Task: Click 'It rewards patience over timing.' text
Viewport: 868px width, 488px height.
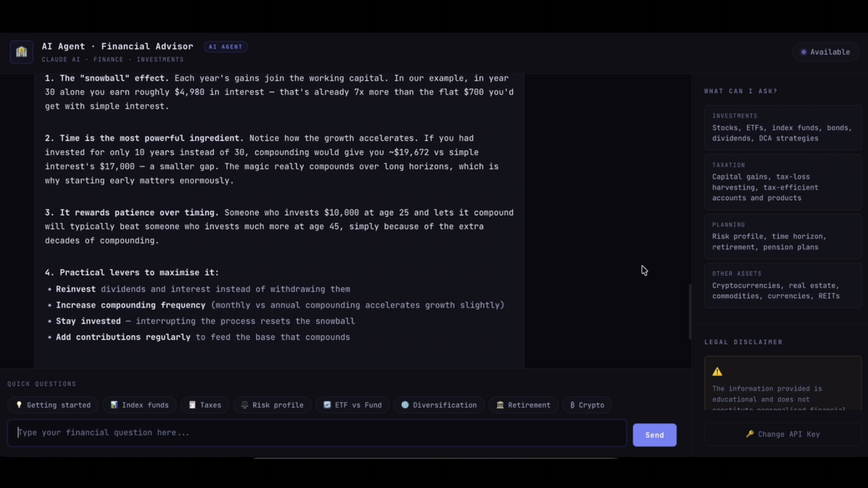Action: (x=139, y=213)
